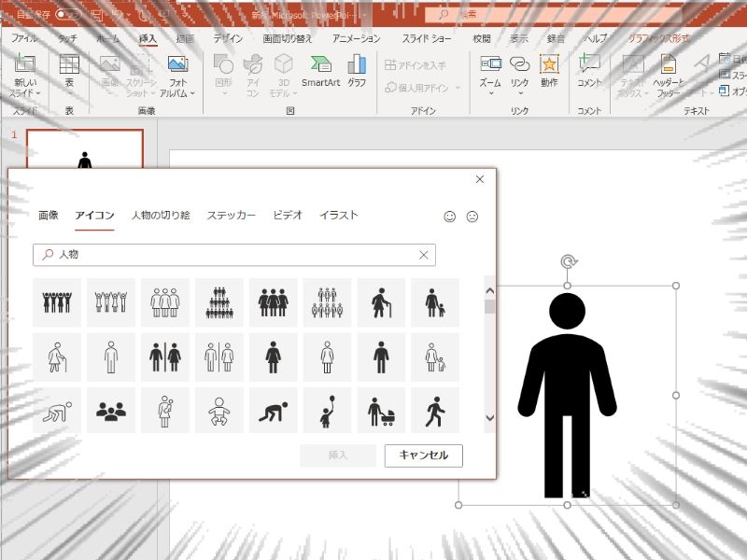Select the solid man figure icon
Viewport: 747px width, 560px height.
(x=381, y=357)
